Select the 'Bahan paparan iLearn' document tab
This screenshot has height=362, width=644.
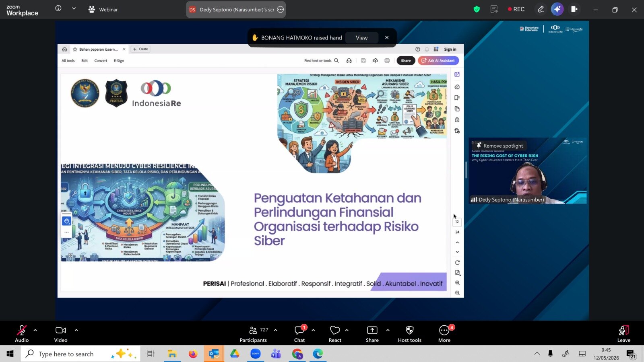tap(98, 49)
